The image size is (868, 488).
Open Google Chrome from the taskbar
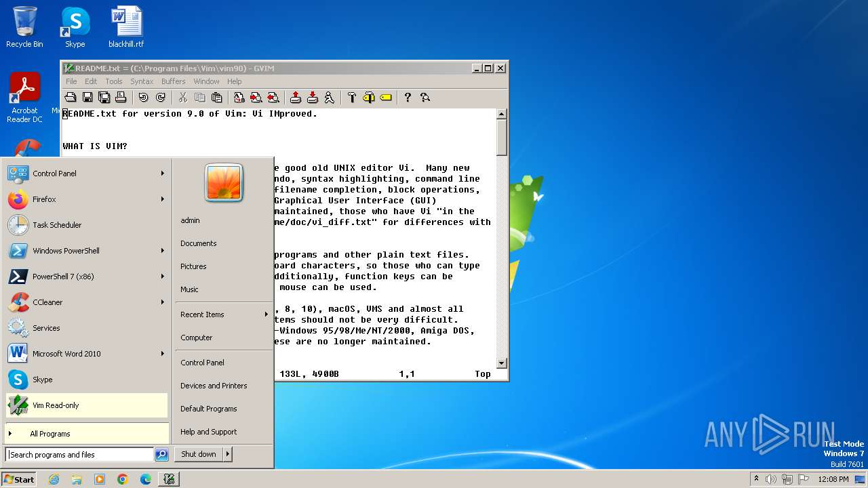(123, 479)
